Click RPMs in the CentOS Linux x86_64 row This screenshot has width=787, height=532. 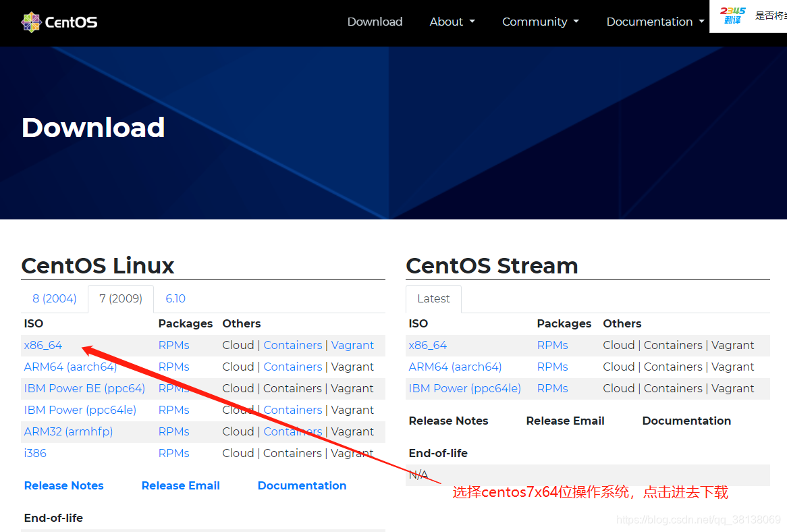click(x=173, y=345)
